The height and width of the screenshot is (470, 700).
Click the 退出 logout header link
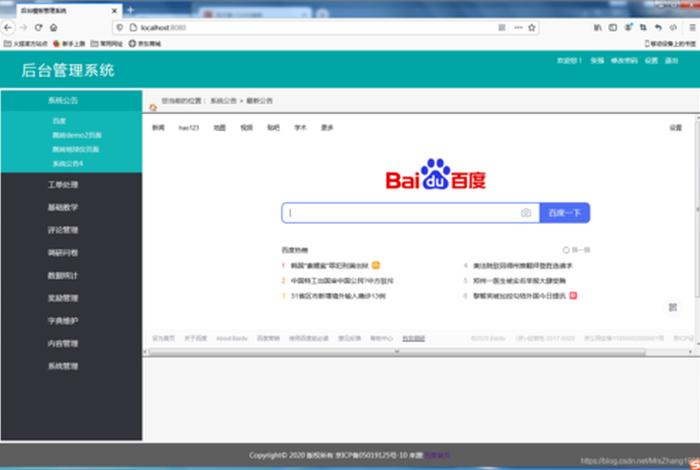point(672,60)
